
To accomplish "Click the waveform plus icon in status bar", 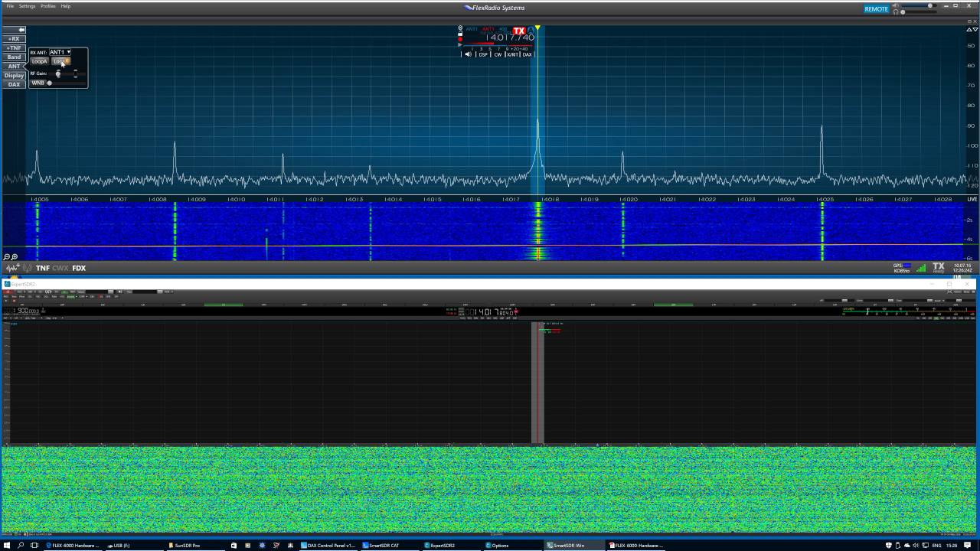I will point(12,268).
